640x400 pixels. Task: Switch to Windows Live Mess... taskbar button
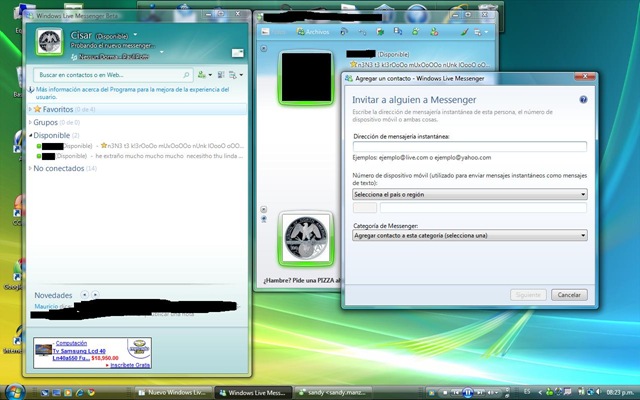tap(253, 392)
